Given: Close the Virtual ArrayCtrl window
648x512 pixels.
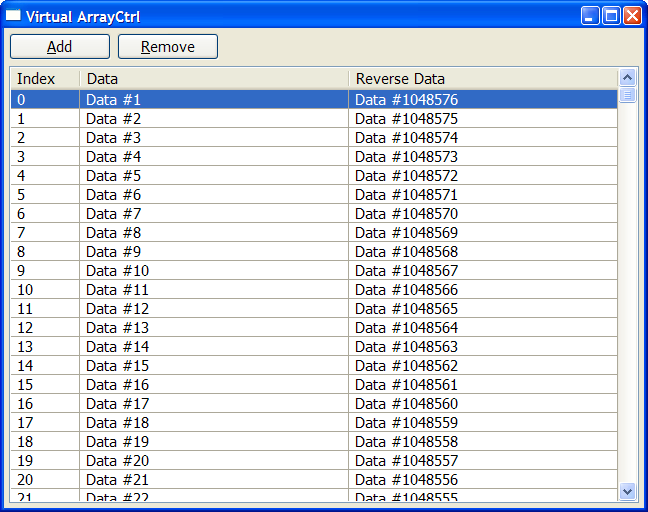Looking at the screenshot, I should click(x=632, y=16).
